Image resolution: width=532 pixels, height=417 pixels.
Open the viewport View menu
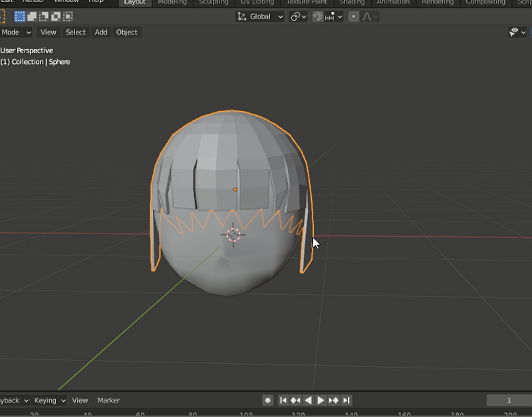(48, 32)
